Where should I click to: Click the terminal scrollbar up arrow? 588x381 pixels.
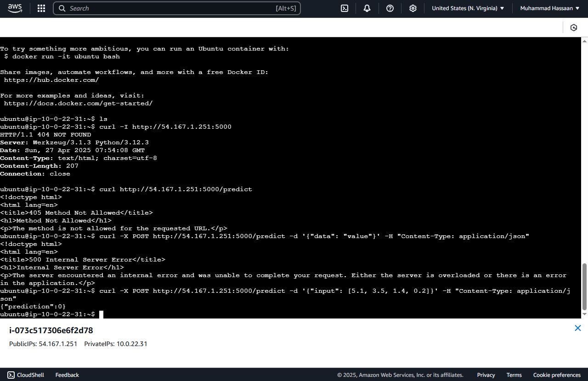[x=585, y=41]
